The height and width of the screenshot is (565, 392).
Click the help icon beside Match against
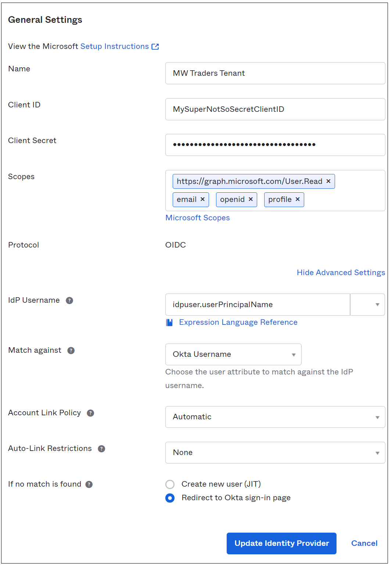[71, 351]
